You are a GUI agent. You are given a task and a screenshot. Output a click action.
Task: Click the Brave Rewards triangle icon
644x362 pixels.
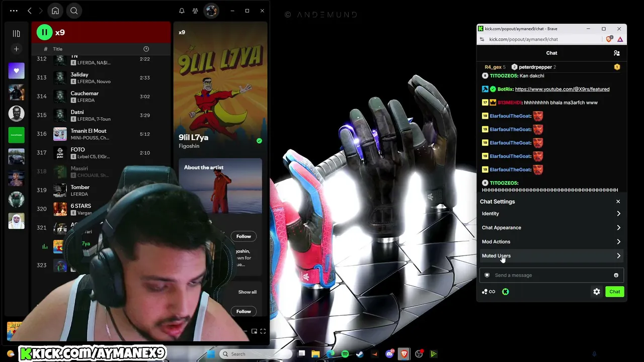[620, 39]
